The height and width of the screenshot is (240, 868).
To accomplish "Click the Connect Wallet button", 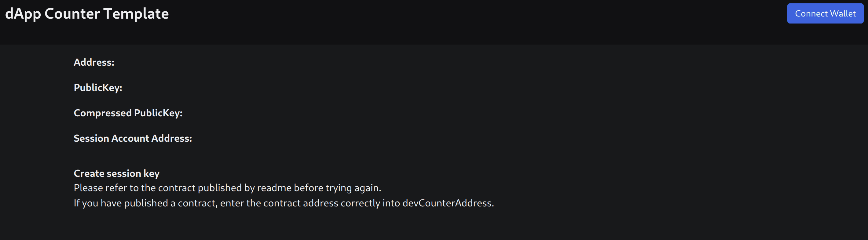I will pos(825,13).
